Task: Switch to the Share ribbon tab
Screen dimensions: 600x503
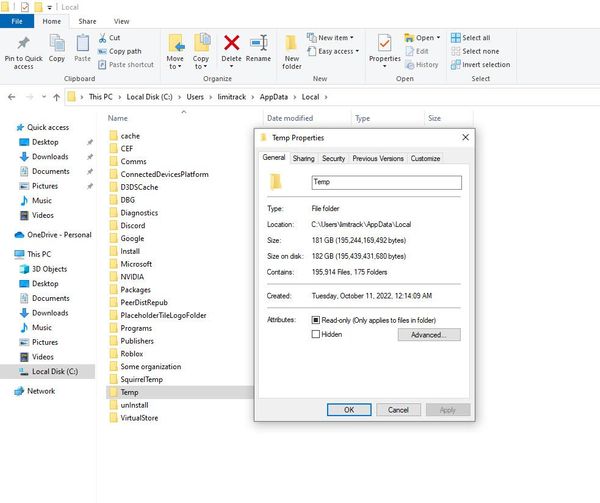Action: tap(87, 21)
